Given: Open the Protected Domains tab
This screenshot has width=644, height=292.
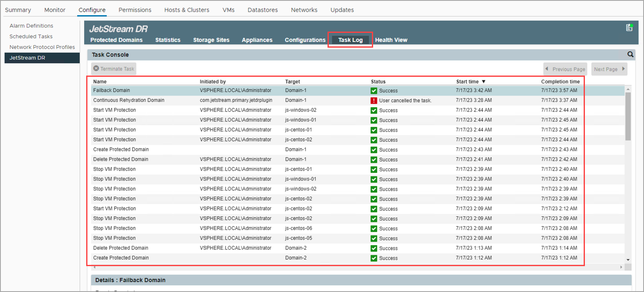Looking at the screenshot, I should pyautogui.click(x=116, y=40).
